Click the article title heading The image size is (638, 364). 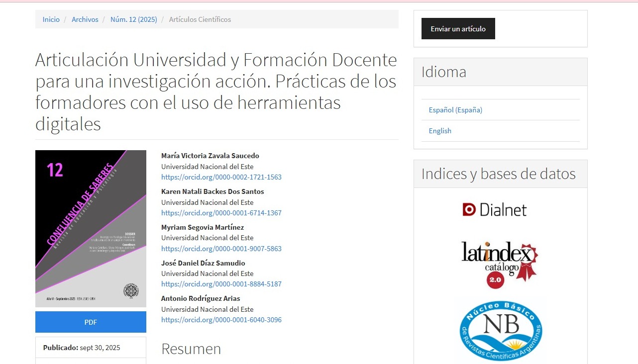[x=216, y=91]
